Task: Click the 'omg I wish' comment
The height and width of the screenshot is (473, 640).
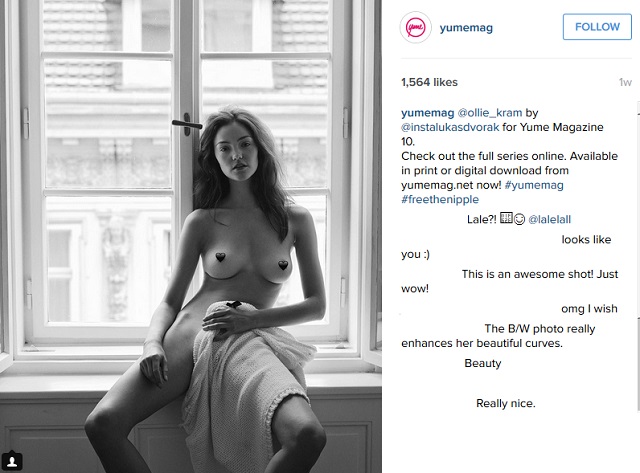Action: (589, 309)
